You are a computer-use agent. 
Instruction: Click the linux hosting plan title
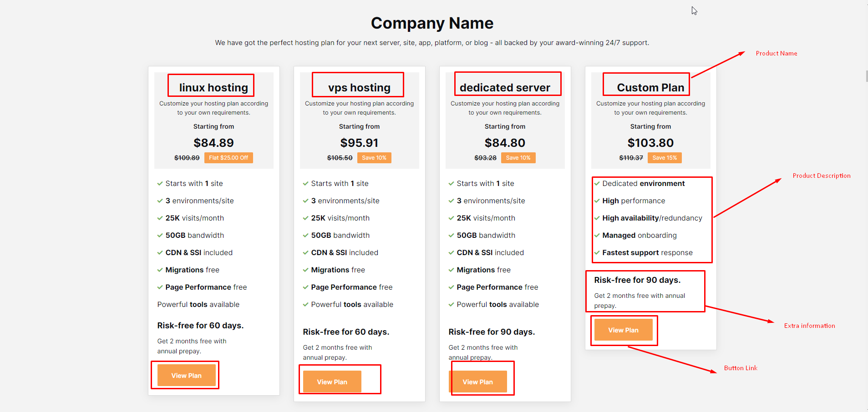coord(213,87)
